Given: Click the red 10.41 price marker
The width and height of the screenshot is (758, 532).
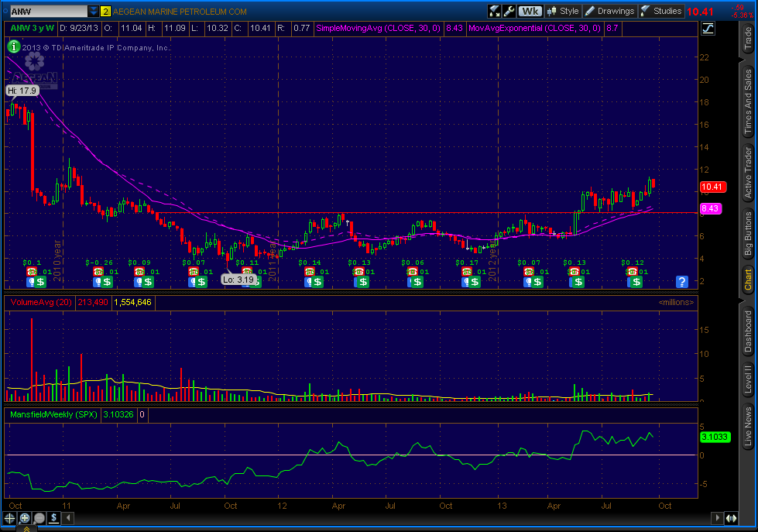Looking at the screenshot, I should pos(711,187).
